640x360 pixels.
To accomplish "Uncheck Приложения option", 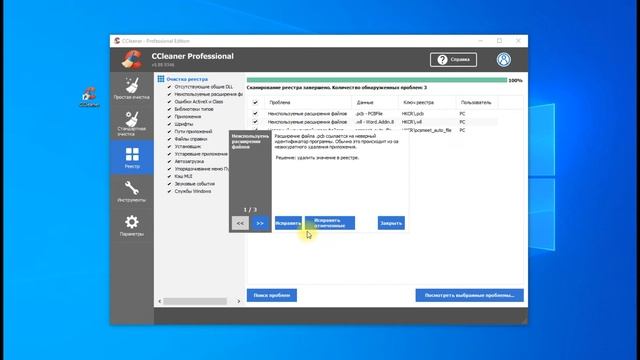I will (x=169, y=117).
